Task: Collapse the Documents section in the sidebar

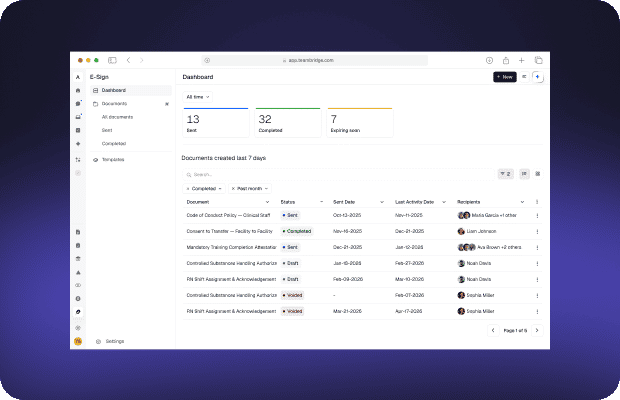Action: pos(167,104)
